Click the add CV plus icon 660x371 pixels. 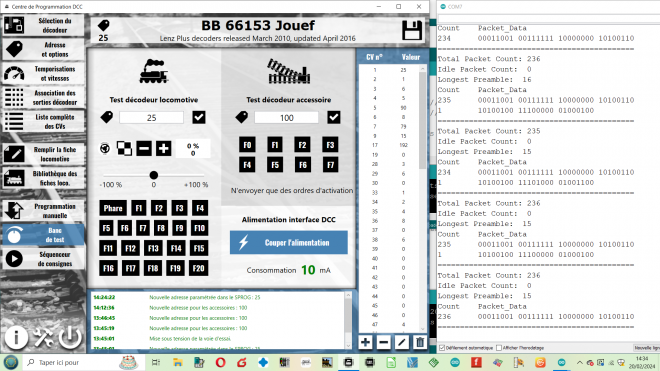click(365, 342)
